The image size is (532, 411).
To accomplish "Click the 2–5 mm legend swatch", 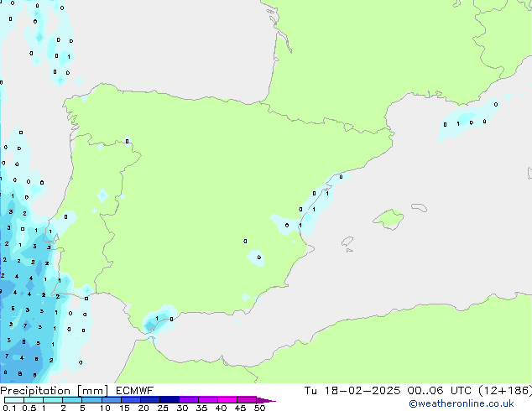I will (x=72, y=400).
